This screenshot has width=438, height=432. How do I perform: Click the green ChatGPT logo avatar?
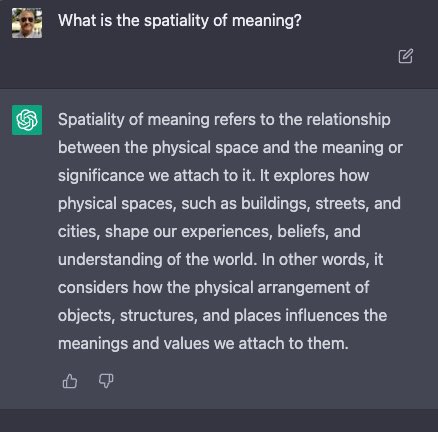(27, 120)
